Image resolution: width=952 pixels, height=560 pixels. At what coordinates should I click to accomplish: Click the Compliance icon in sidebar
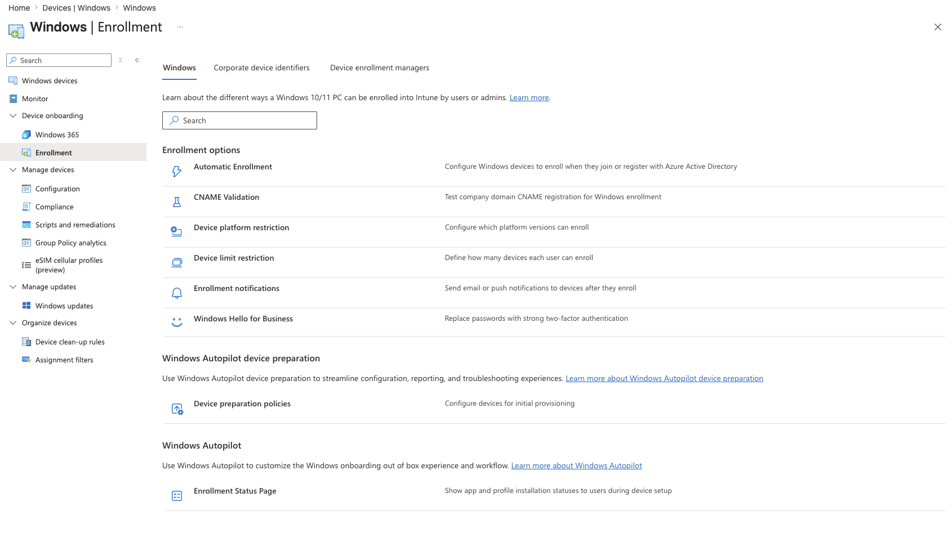[26, 207]
